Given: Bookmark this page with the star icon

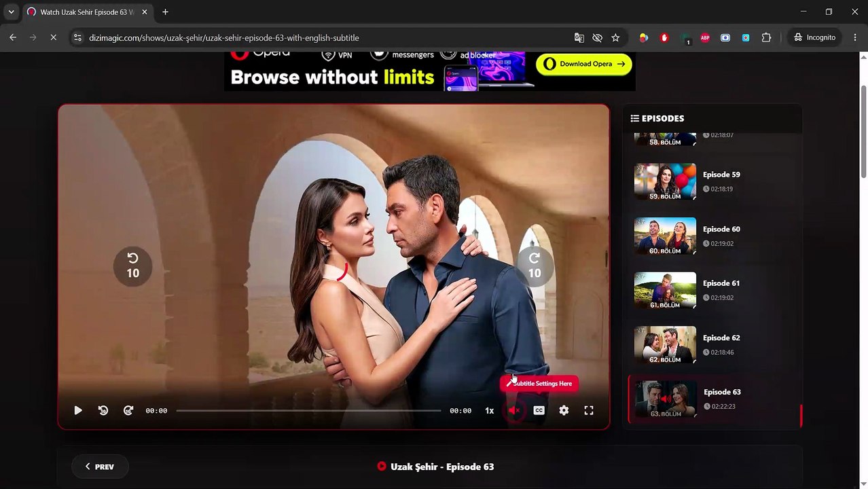Looking at the screenshot, I should 615,37.
